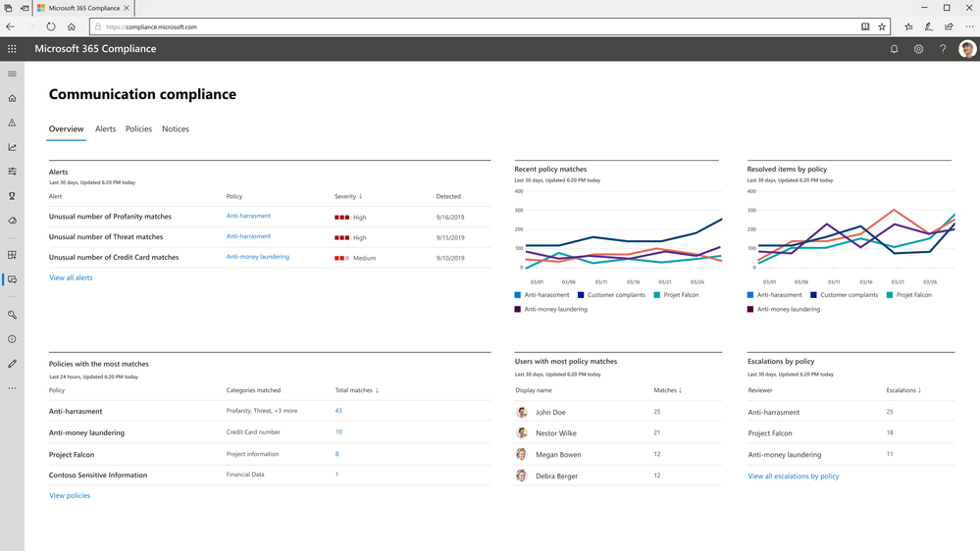This screenshot has width=980, height=551.
Task: Open the sliders settings icon in sidebar
Action: pyautogui.click(x=12, y=172)
